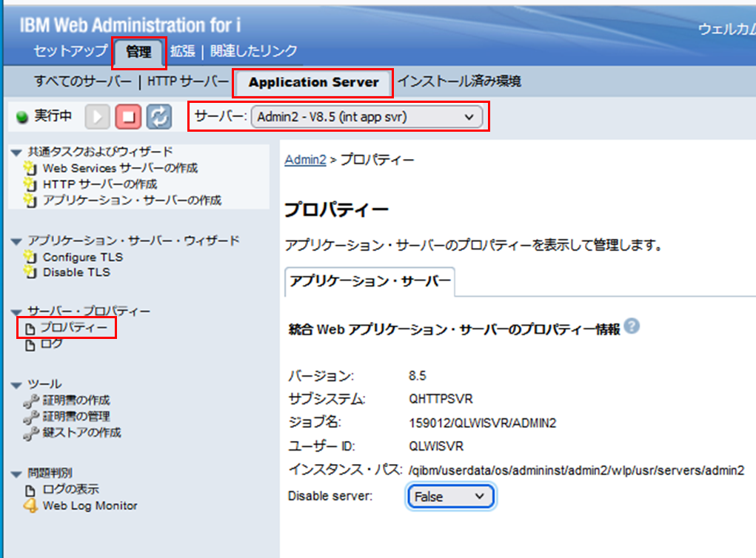Click the subsystem value QHTTPSVR
The height and width of the screenshot is (558, 756).
(x=441, y=399)
